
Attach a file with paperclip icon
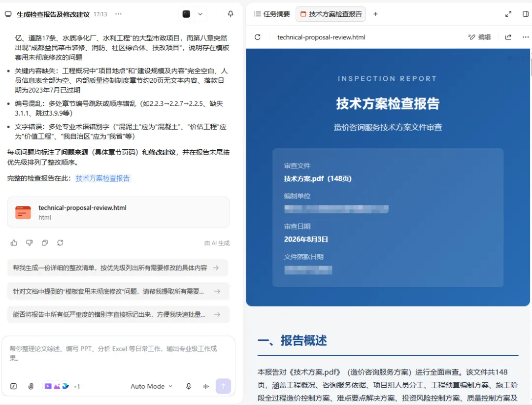(31, 386)
